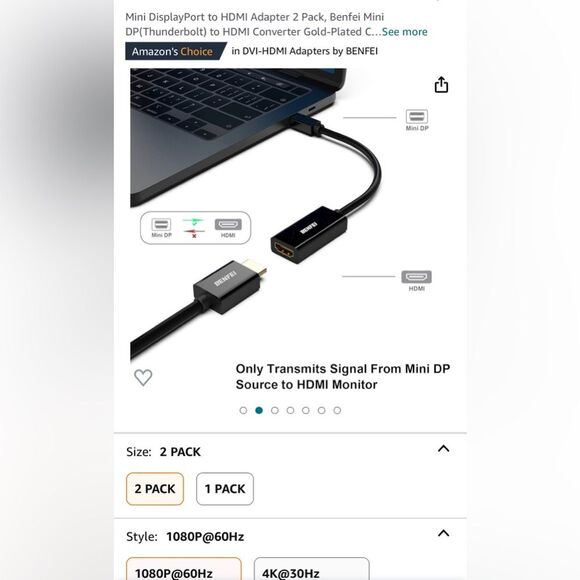The height and width of the screenshot is (580, 580).
Task: Select the 1 PACK size option
Action: point(225,489)
